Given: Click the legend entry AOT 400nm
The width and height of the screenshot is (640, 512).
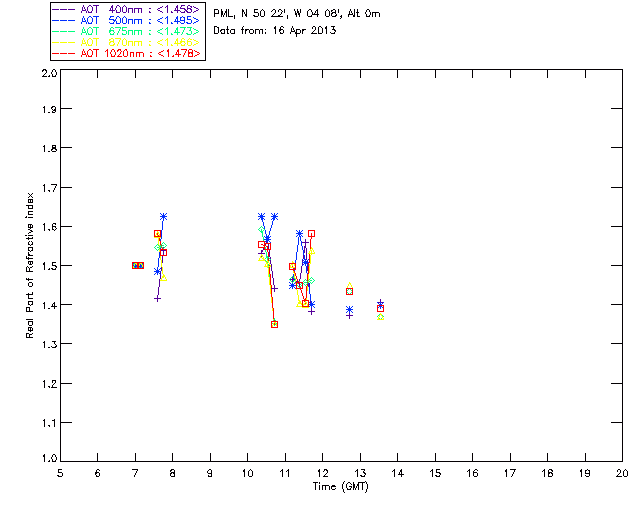Looking at the screenshot, I should point(126,9).
